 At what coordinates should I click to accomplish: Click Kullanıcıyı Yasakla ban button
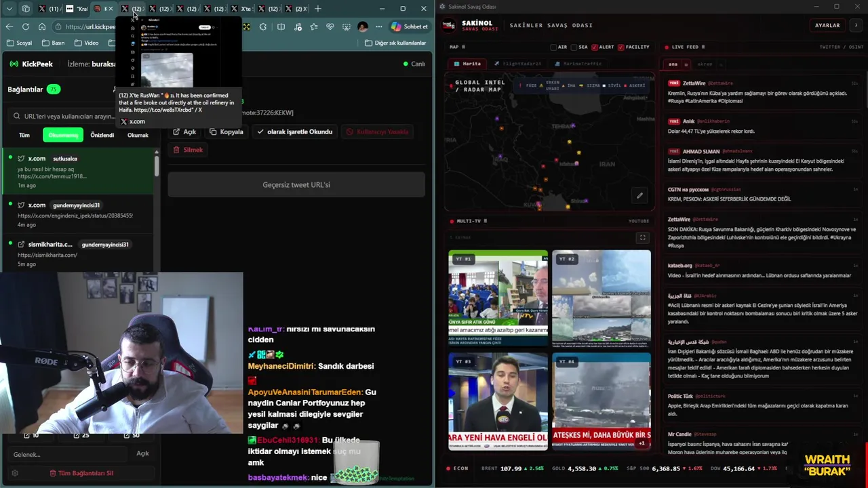(x=377, y=131)
